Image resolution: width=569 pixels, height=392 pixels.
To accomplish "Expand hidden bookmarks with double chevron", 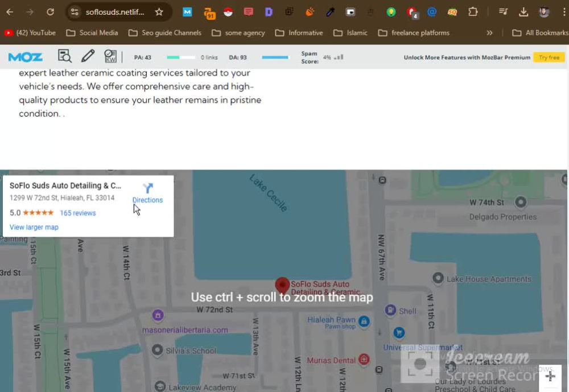I will point(489,32).
